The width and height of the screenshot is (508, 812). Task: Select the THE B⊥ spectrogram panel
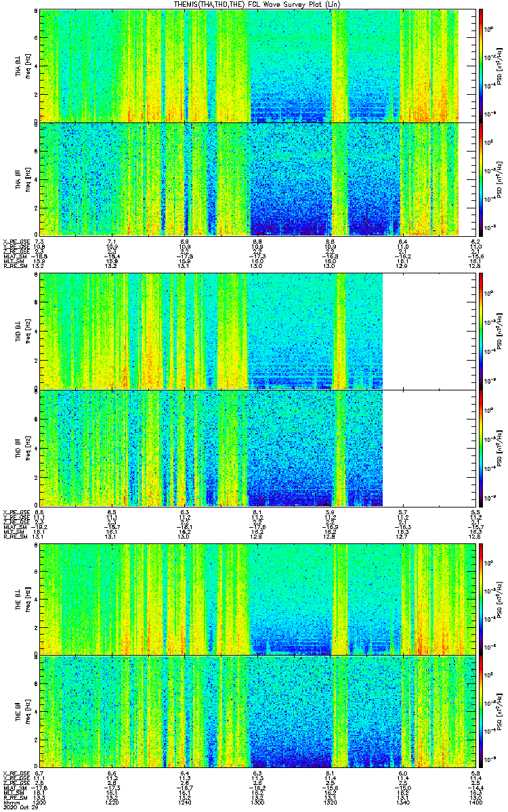[257, 598]
